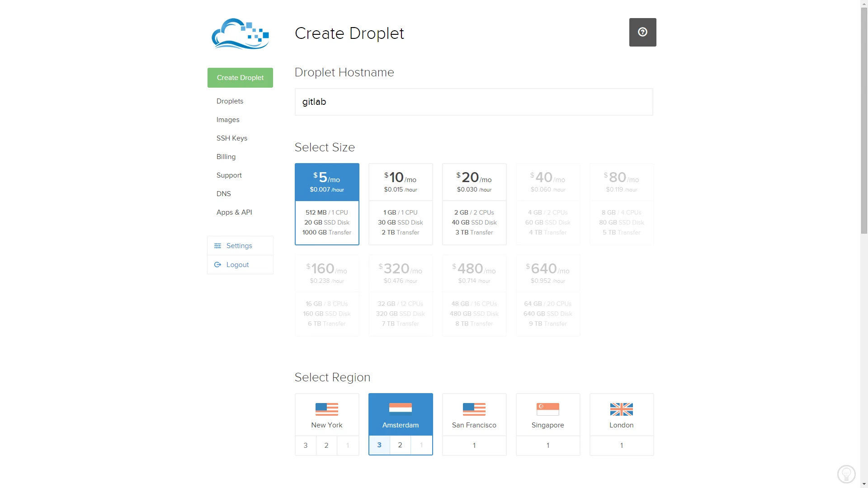Click the Logout arrow icon
Image resolution: width=868 pixels, height=488 pixels.
pos(217,265)
